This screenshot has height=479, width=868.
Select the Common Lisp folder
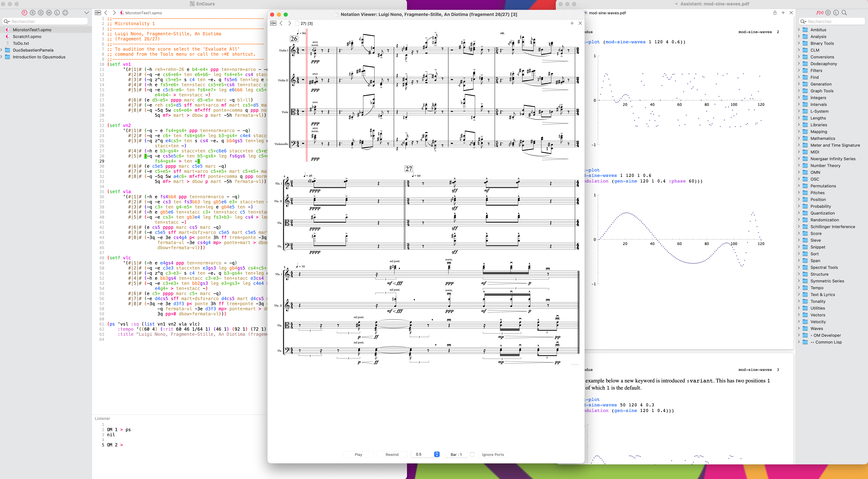click(826, 342)
